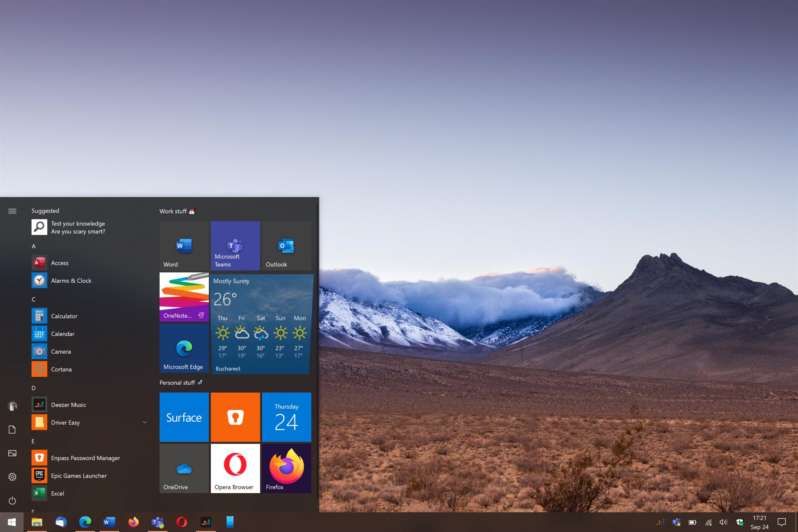
Task: Launch Cortana from the app list
Action: tap(90, 369)
